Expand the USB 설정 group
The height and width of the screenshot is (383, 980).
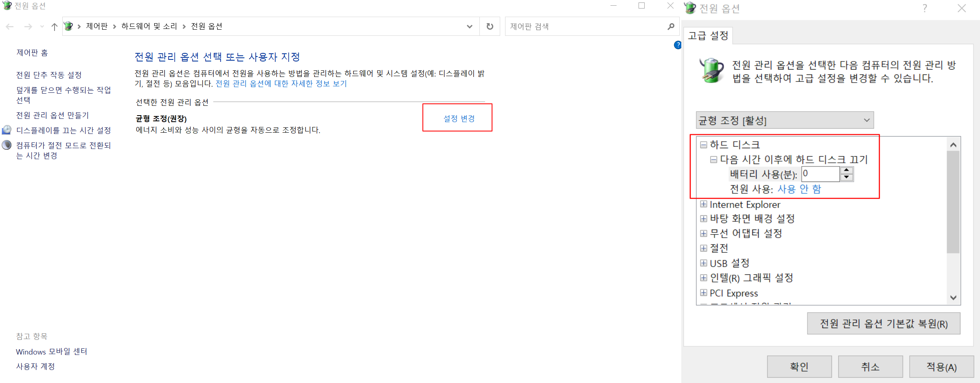point(704,263)
